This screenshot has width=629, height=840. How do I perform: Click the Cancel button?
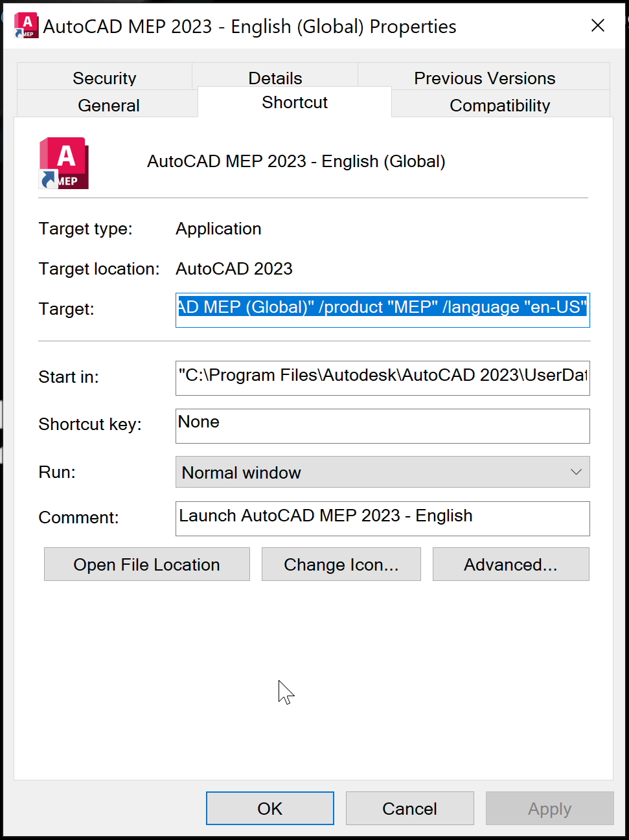[410, 808]
